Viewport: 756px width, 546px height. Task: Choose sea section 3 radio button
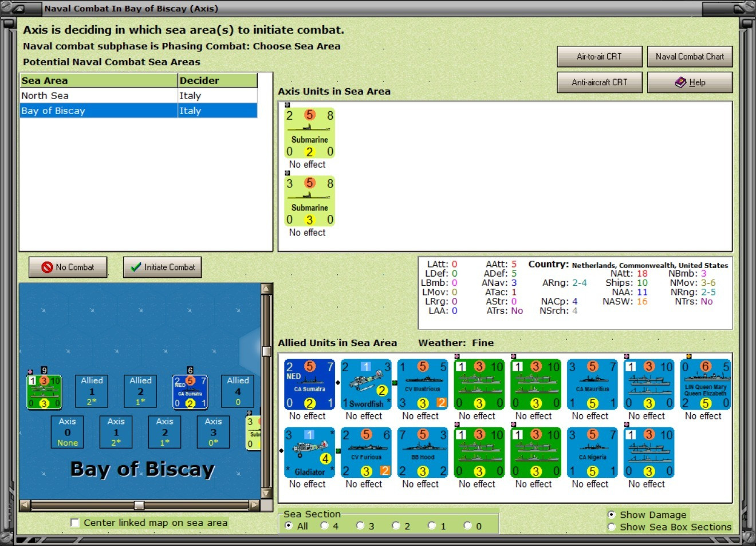tap(360, 525)
